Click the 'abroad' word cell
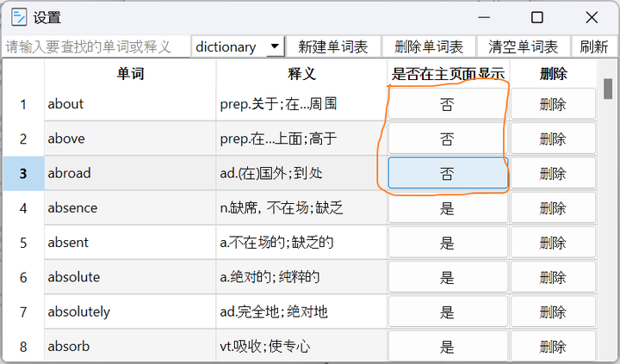Image resolution: width=620 pixels, height=364 pixels. (130, 173)
